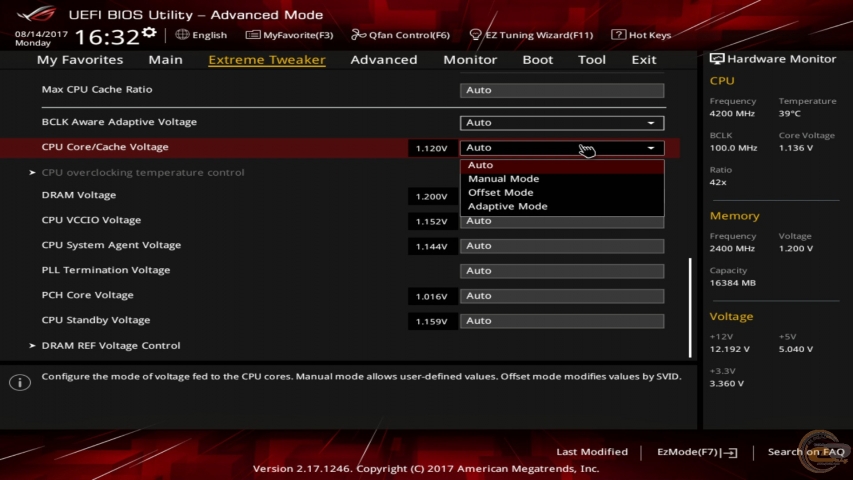This screenshot has width=853, height=480.
Task: Click the 1.120V current voltage value
Action: tap(431, 148)
